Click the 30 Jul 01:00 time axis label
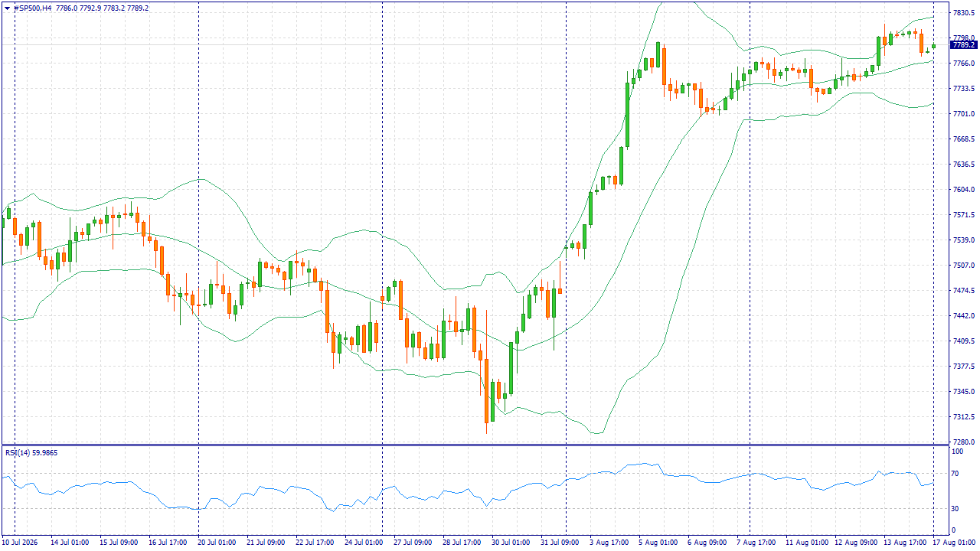This screenshot has height=551, width=980. point(511,542)
